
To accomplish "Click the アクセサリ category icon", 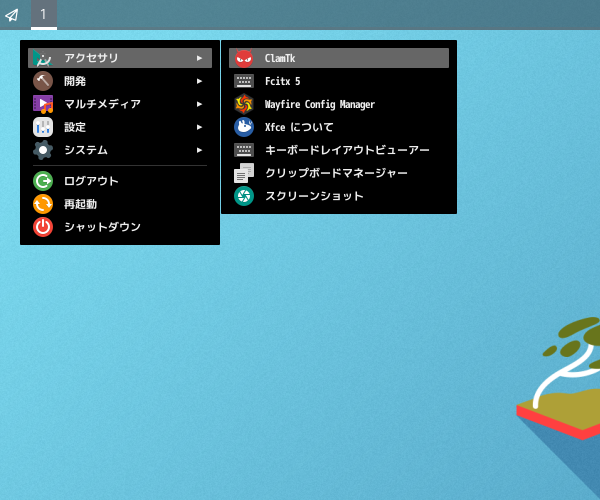I will [42, 58].
